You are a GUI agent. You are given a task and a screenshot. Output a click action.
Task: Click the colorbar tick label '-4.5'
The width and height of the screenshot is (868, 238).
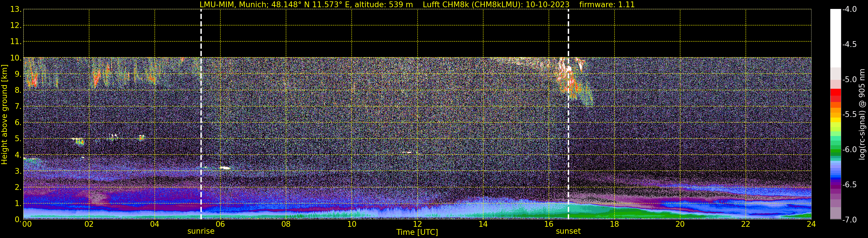click(x=849, y=44)
